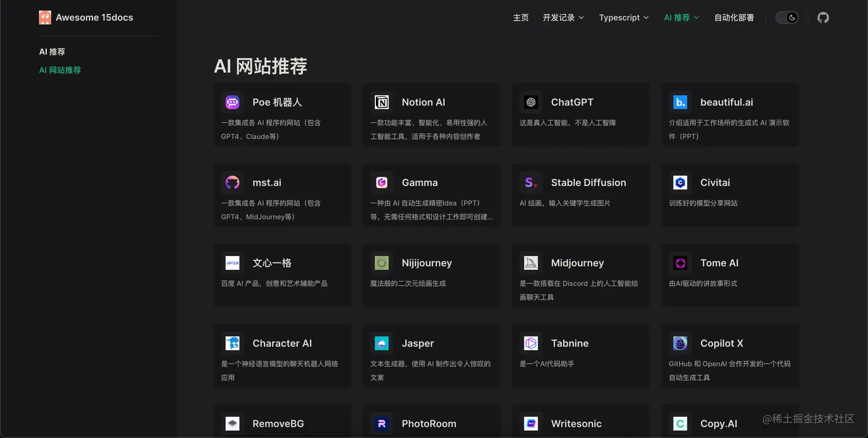The height and width of the screenshot is (438, 868).
Task: Open the beautiful.ai logo icon
Action: tap(680, 102)
